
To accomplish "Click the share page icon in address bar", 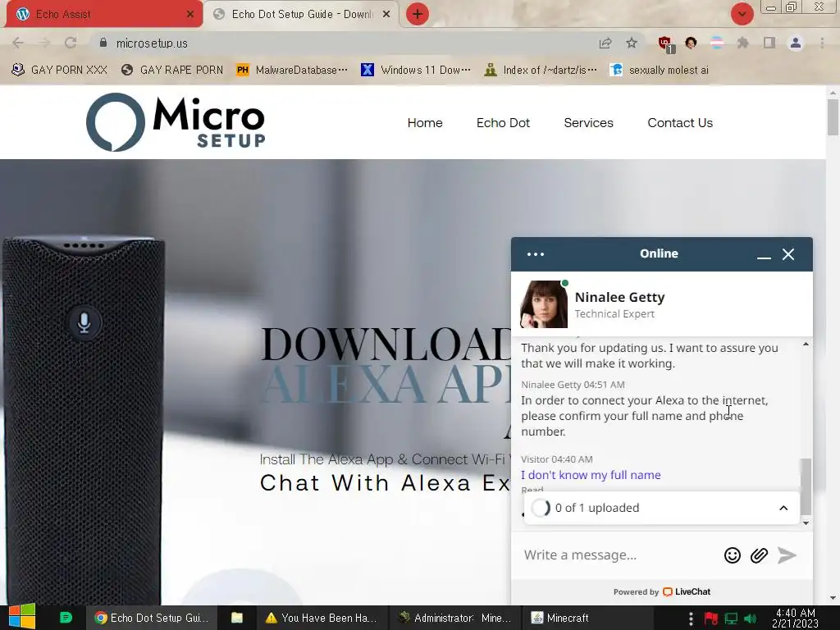I will pyautogui.click(x=605, y=43).
